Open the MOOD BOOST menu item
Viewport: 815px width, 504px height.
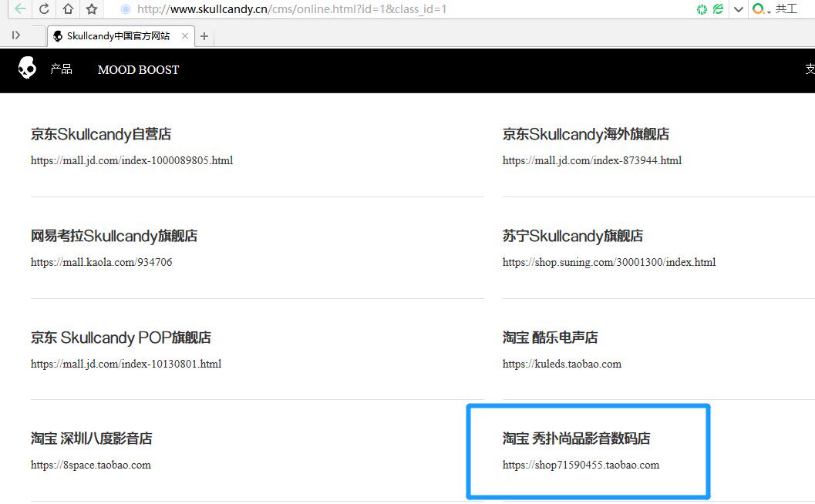pos(138,69)
